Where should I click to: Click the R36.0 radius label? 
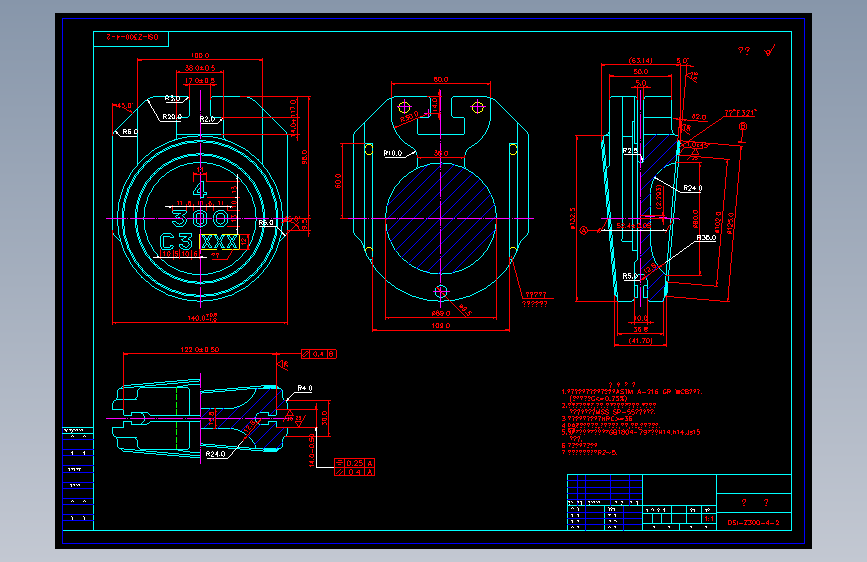click(706, 238)
